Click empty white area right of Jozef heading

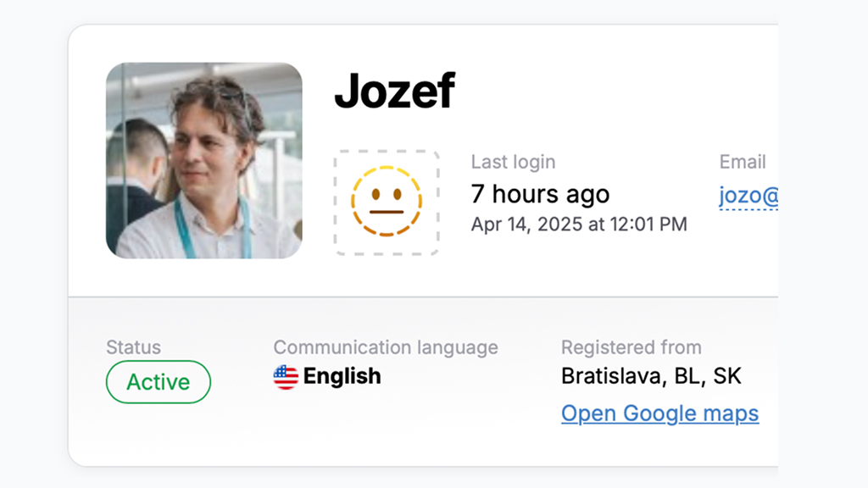[609, 91]
